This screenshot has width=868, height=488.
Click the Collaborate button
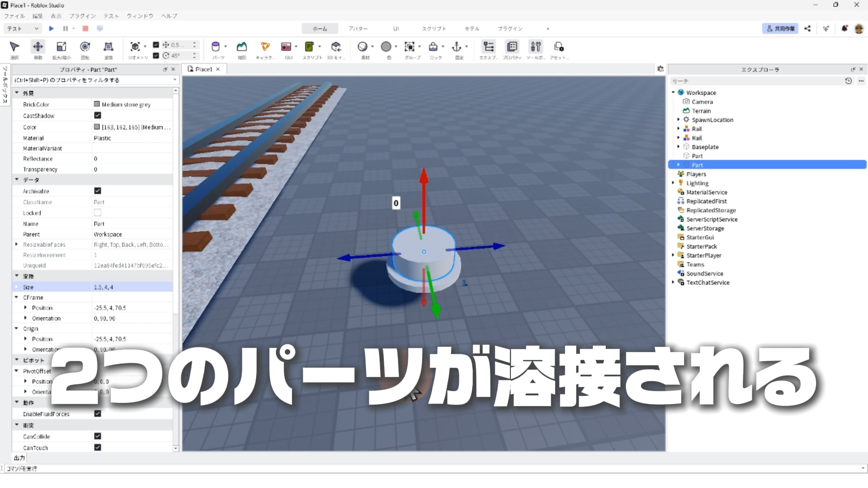click(780, 28)
